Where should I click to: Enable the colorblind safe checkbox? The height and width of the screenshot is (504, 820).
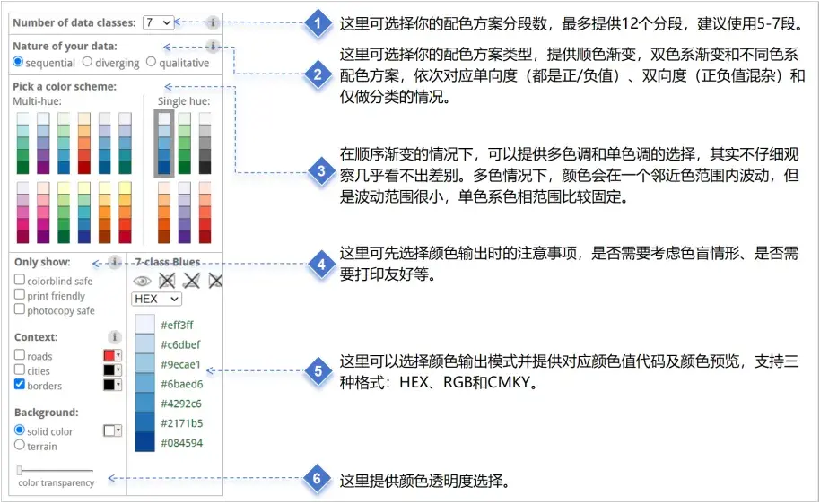[20, 280]
